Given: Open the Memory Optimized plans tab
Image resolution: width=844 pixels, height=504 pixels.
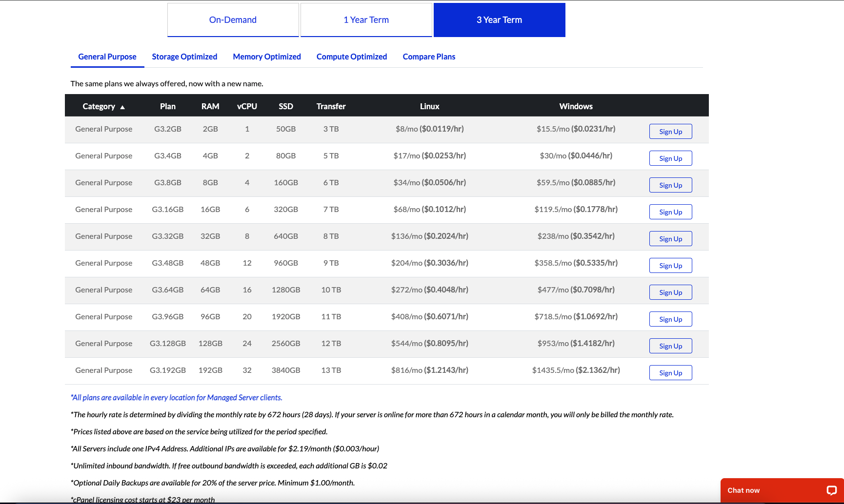Looking at the screenshot, I should [x=267, y=57].
